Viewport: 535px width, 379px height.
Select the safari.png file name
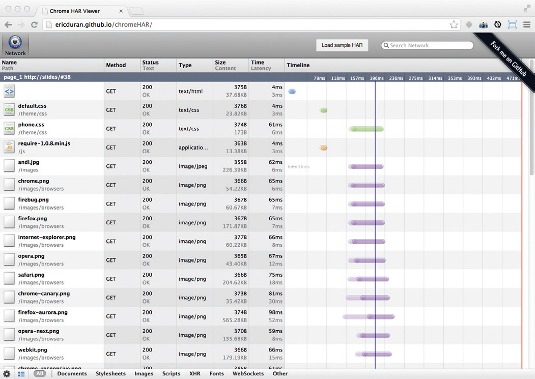pos(31,275)
